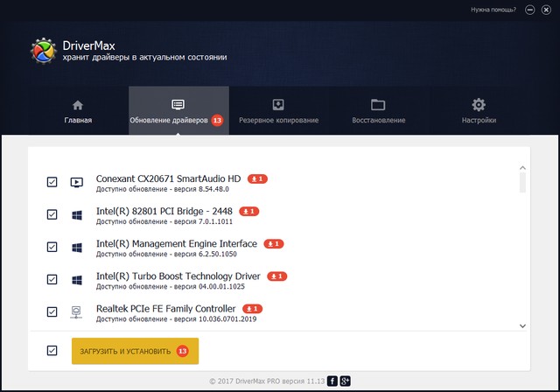
Task: Click download badge next to Turbo Boost Driver
Action: (x=277, y=276)
